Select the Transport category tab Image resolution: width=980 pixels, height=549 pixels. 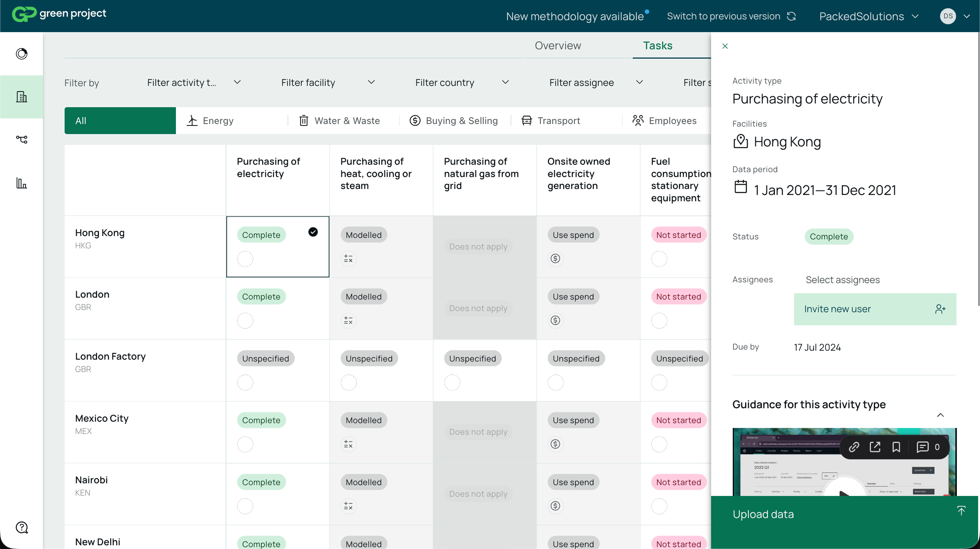click(566, 121)
